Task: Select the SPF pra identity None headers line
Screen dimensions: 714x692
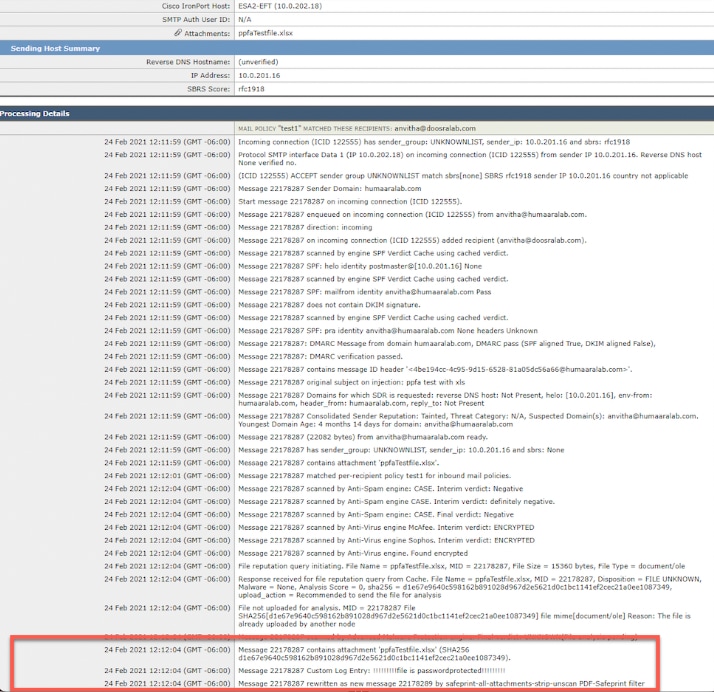Action: point(388,331)
